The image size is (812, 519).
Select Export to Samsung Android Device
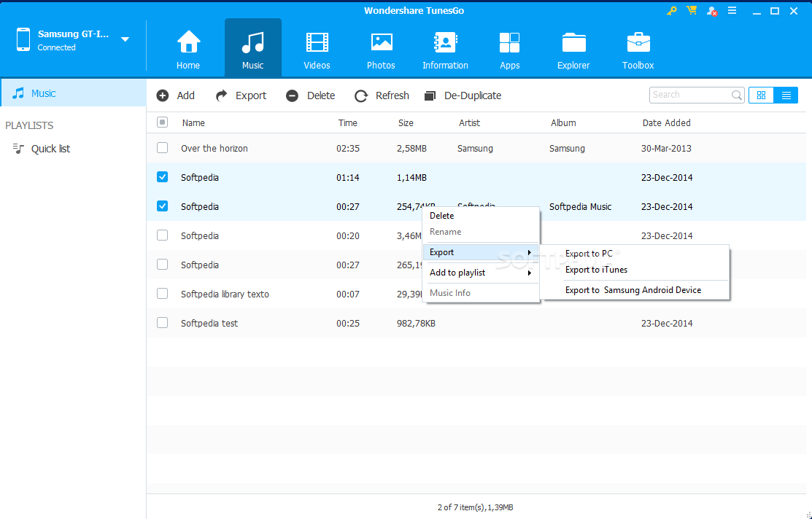[x=633, y=290]
